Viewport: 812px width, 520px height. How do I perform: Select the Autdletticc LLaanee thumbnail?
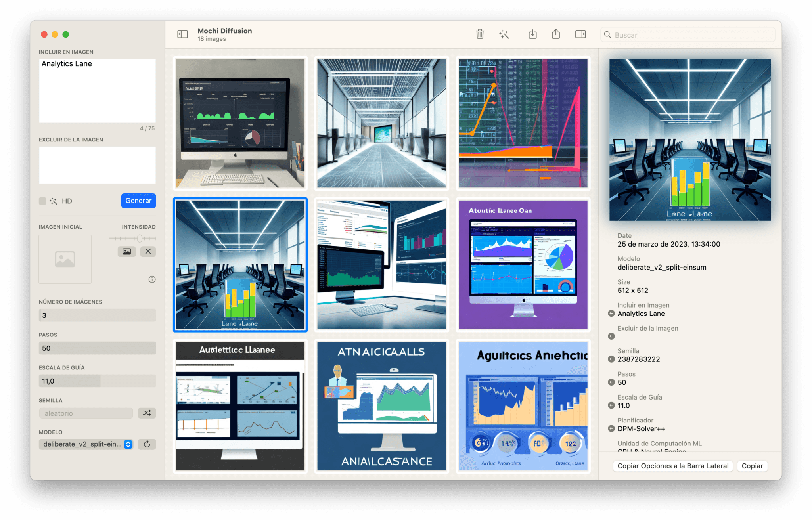pos(240,406)
